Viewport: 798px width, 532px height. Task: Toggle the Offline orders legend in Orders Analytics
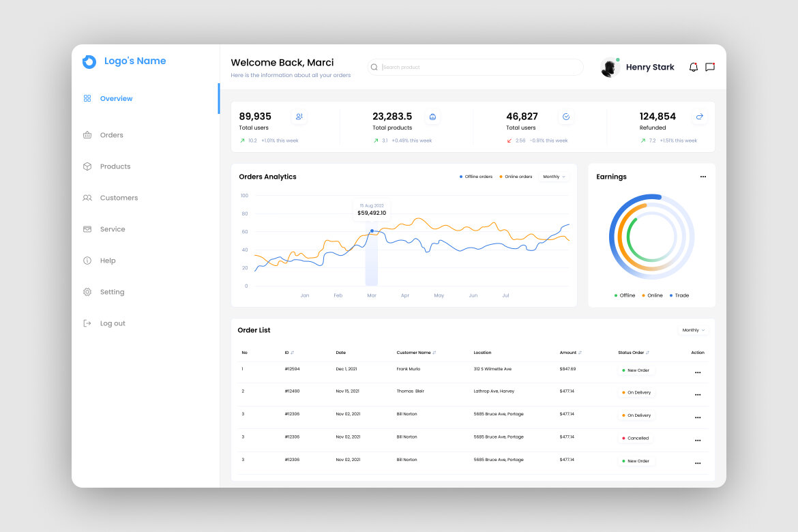click(476, 176)
